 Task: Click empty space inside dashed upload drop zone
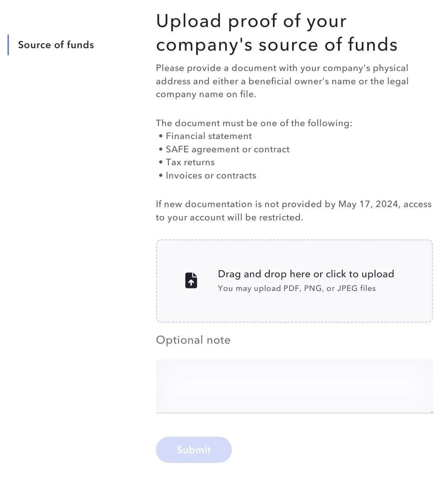click(x=295, y=310)
